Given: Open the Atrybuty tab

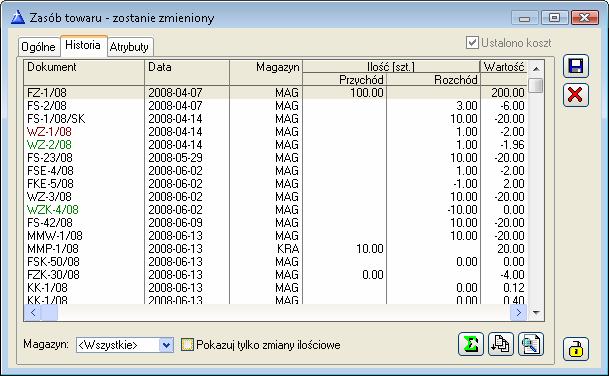Looking at the screenshot, I should [129, 47].
